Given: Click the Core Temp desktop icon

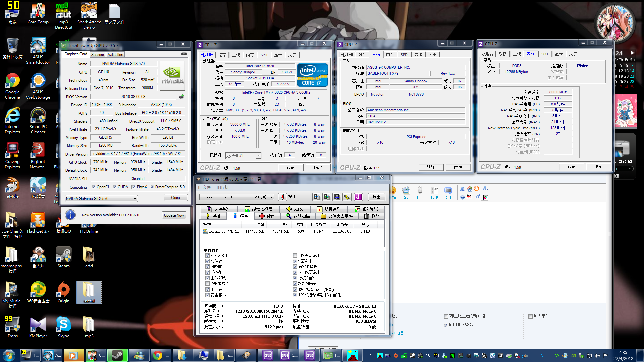Looking at the screenshot, I should tap(38, 13).
